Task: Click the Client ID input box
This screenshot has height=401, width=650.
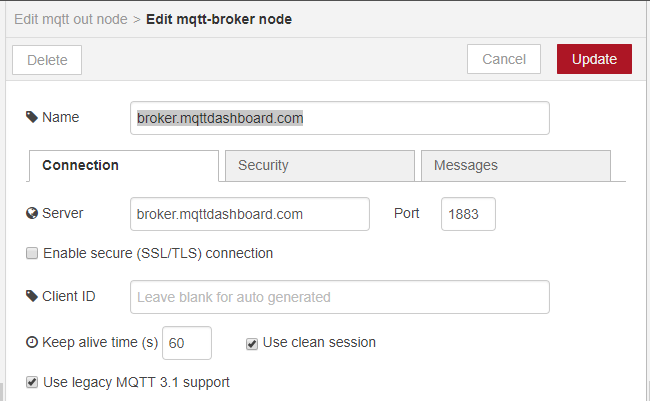Action: tap(340, 297)
